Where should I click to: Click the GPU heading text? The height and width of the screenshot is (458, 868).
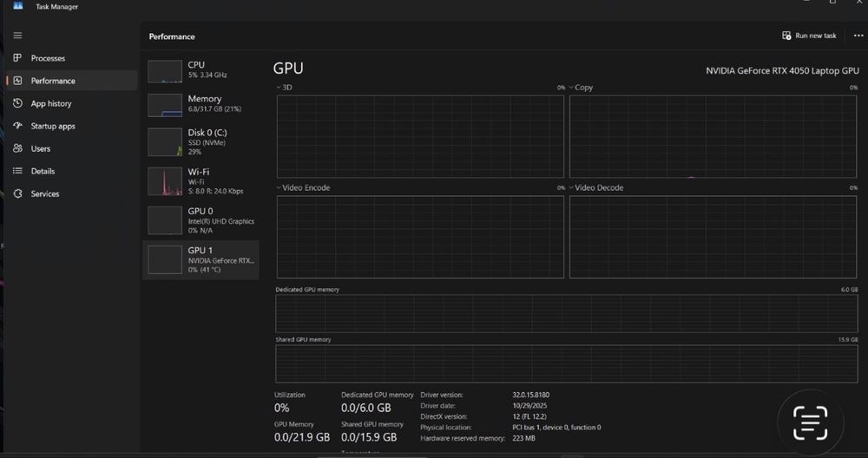[288, 68]
